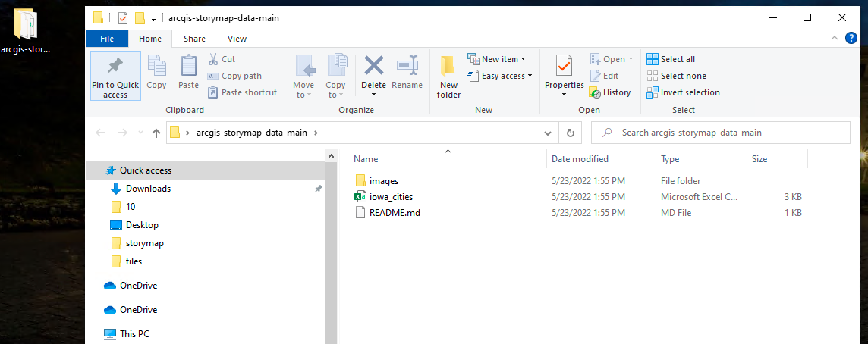Click Paste shortcut option
This screenshot has width=868, height=344.
coord(243,92)
